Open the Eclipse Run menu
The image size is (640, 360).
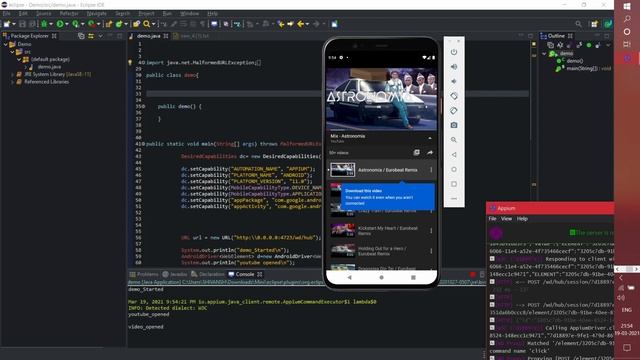[x=167, y=13]
